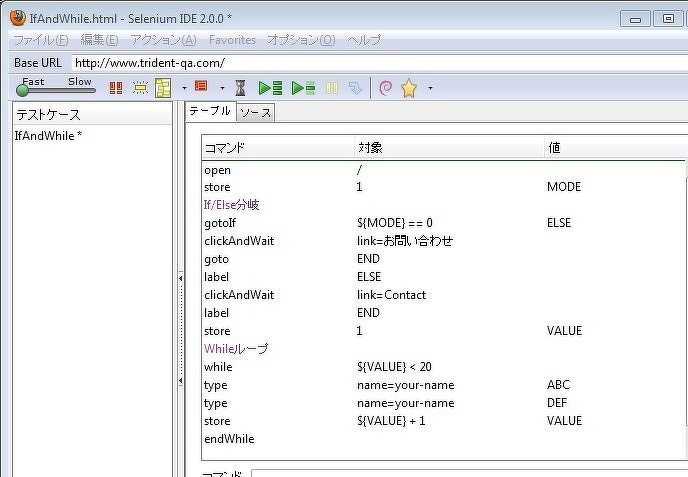Play the entire test suite
Screen dimensions: 688x477
click(270, 88)
